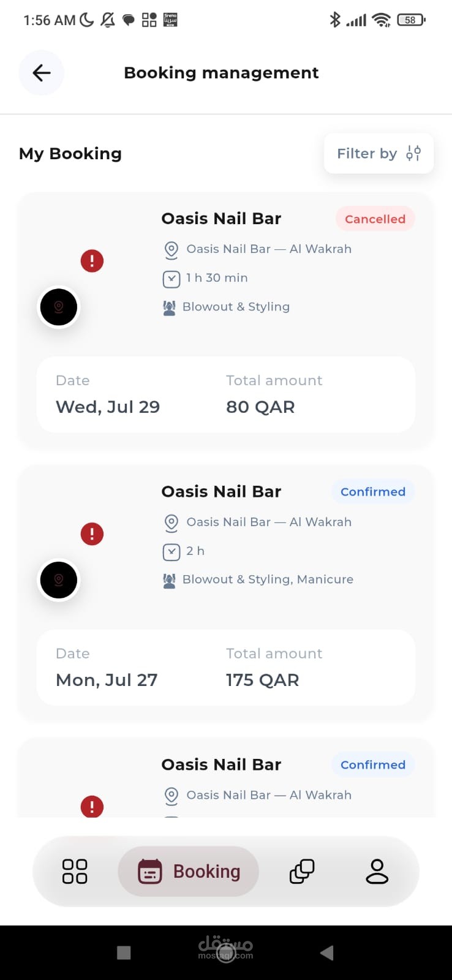452x980 pixels.
Task: Click the red alert icon on third booking card
Action: (x=92, y=806)
